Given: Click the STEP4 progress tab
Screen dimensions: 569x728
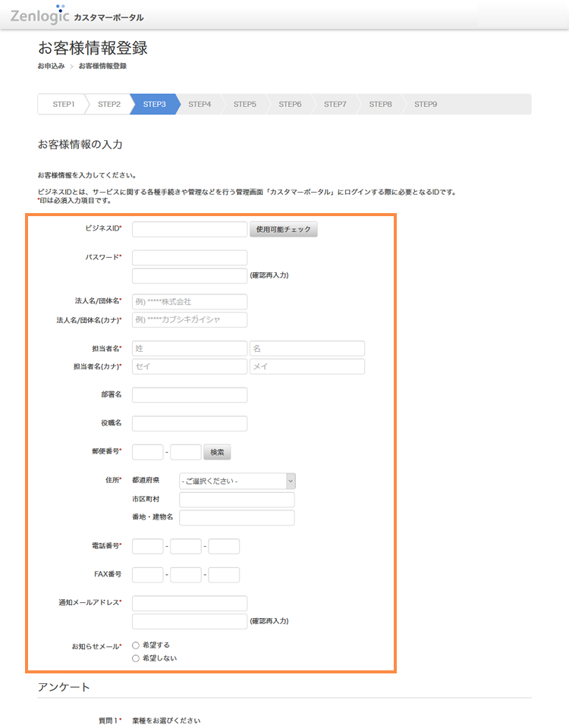Looking at the screenshot, I should click(x=200, y=105).
